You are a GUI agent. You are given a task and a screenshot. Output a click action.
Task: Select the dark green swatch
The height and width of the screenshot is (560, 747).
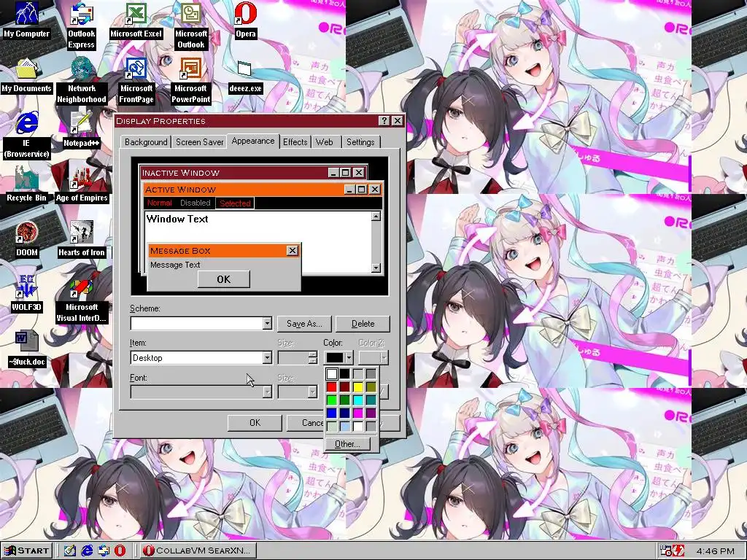point(344,400)
